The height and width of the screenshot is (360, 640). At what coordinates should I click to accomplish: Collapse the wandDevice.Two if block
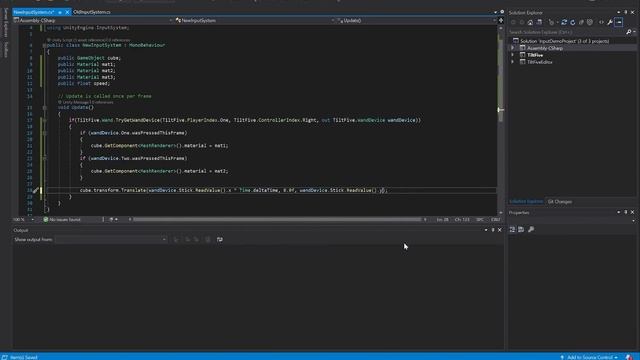coord(44,158)
